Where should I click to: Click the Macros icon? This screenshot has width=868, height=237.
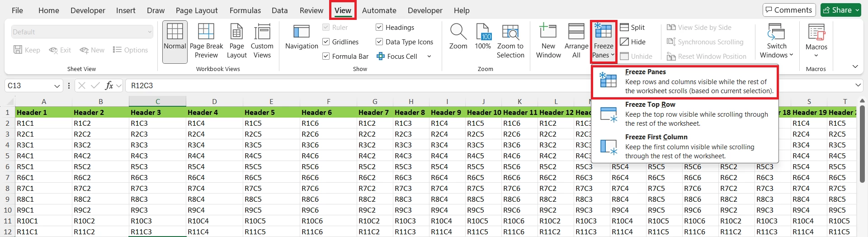click(x=816, y=33)
